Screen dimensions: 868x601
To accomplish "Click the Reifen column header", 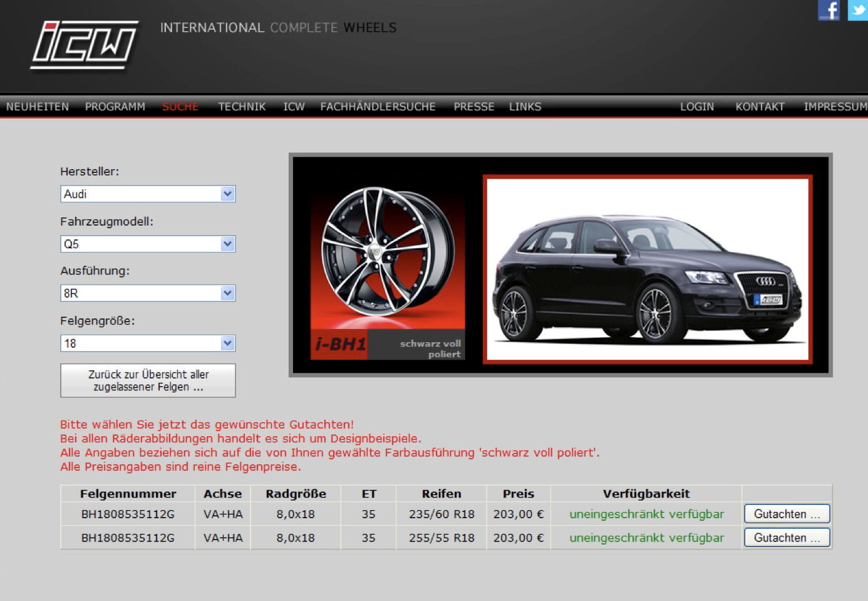I will pos(442,494).
